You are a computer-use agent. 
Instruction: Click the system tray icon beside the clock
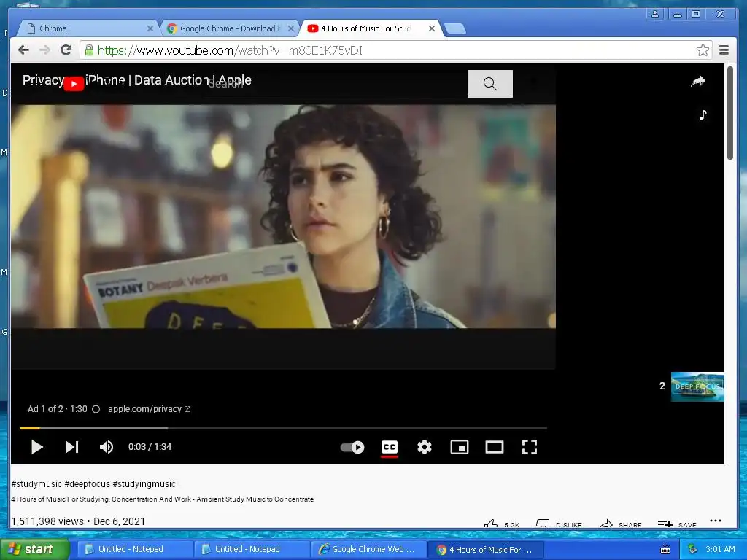point(693,549)
